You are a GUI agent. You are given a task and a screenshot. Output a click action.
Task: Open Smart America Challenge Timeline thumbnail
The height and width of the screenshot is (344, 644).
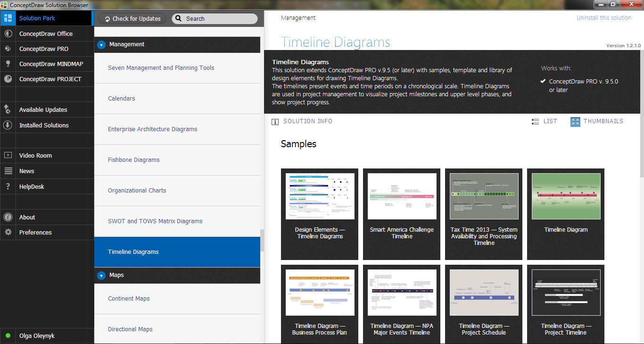[x=402, y=214]
